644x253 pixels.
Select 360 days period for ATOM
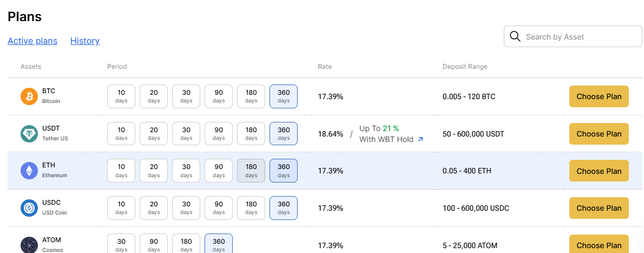[219, 244]
